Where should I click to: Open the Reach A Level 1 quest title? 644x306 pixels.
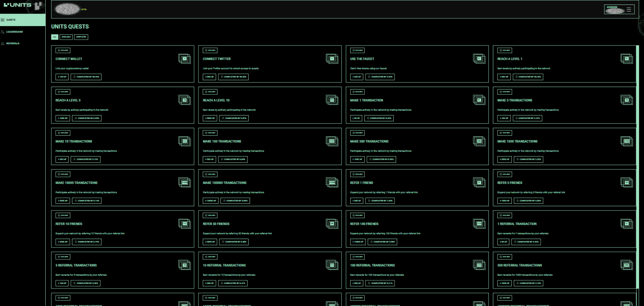tap(510, 59)
